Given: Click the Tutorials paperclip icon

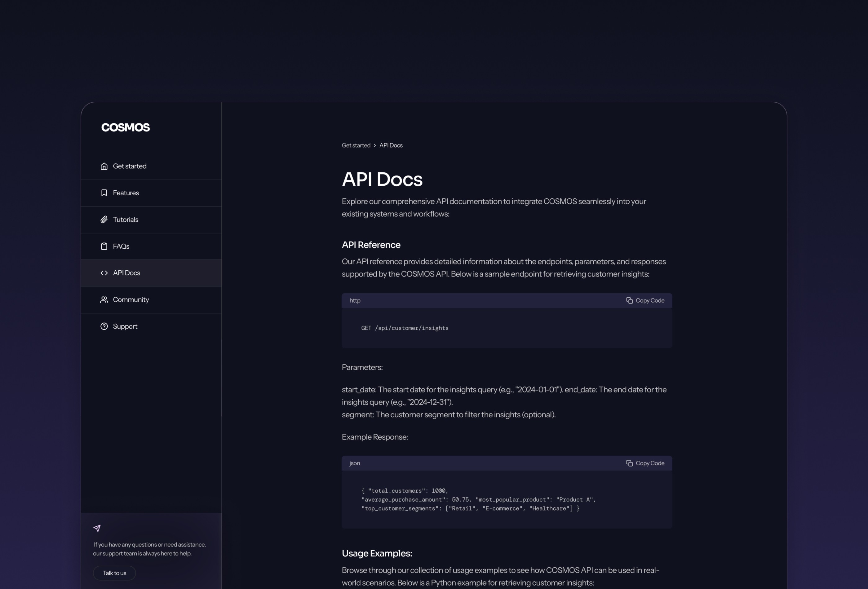Looking at the screenshot, I should pyautogui.click(x=104, y=219).
